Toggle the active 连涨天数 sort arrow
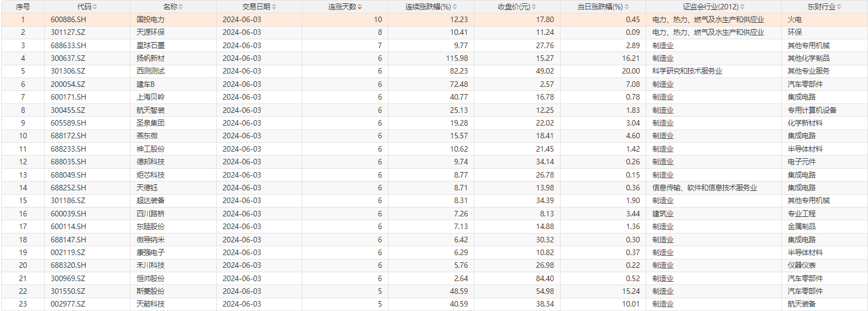The image size is (868, 311). point(359,7)
